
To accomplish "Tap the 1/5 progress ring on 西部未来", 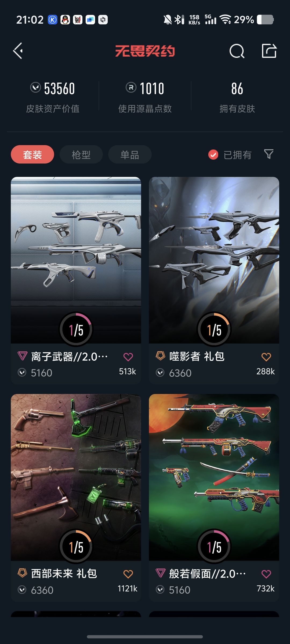I will click(76, 546).
